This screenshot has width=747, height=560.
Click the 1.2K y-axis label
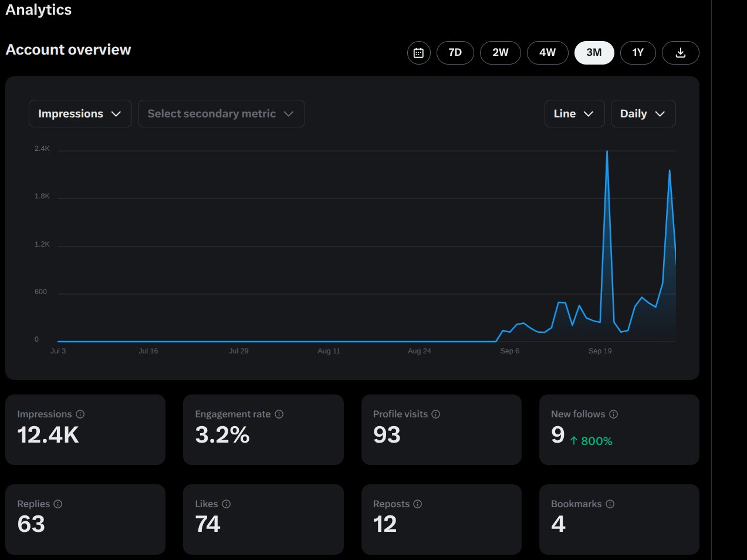[x=42, y=244]
